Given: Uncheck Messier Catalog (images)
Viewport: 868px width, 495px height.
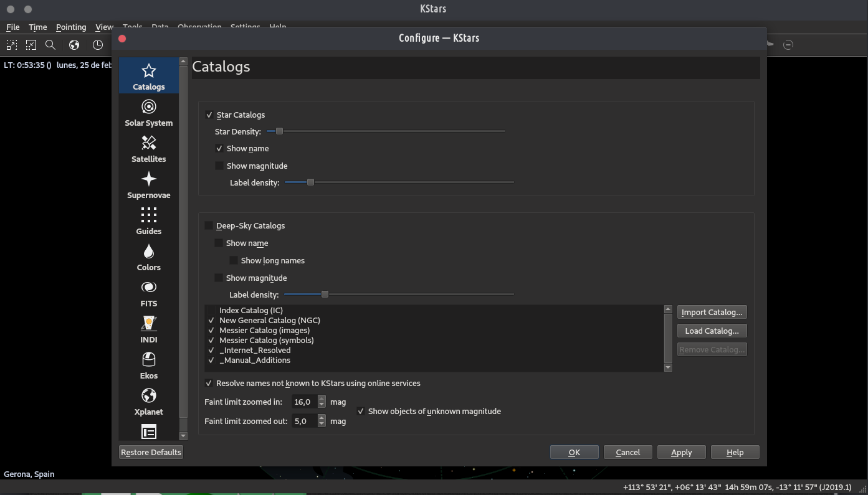Looking at the screenshot, I should pyautogui.click(x=211, y=330).
